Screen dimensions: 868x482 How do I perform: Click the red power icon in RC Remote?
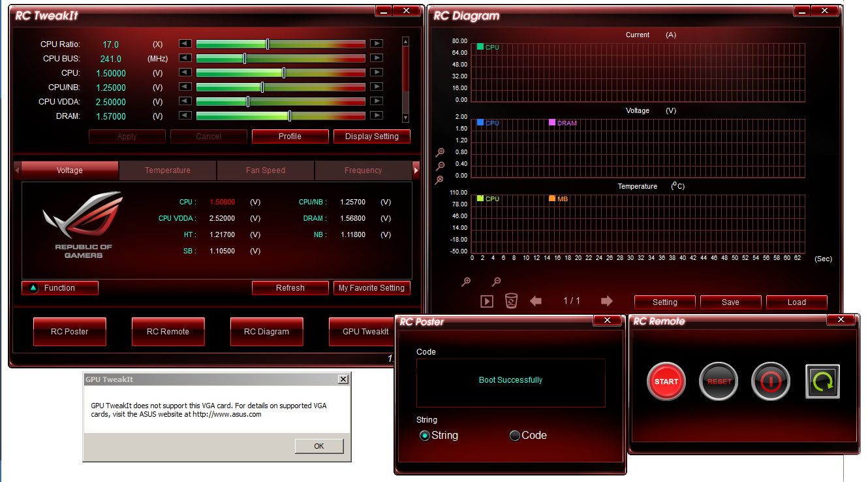point(771,381)
